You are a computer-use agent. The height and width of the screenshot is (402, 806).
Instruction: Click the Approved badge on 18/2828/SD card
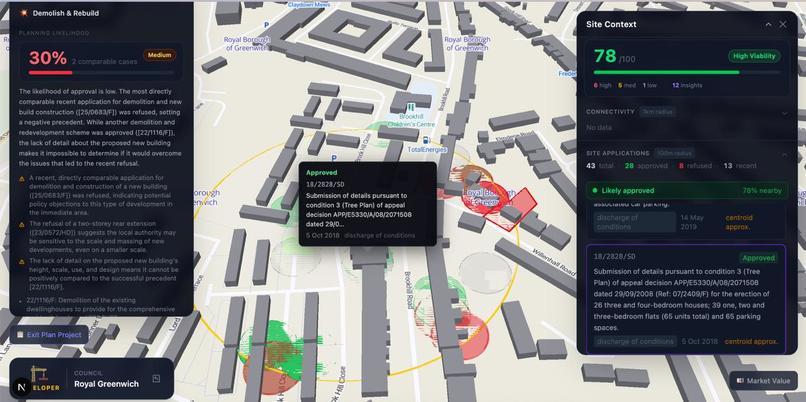tap(758, 258)
